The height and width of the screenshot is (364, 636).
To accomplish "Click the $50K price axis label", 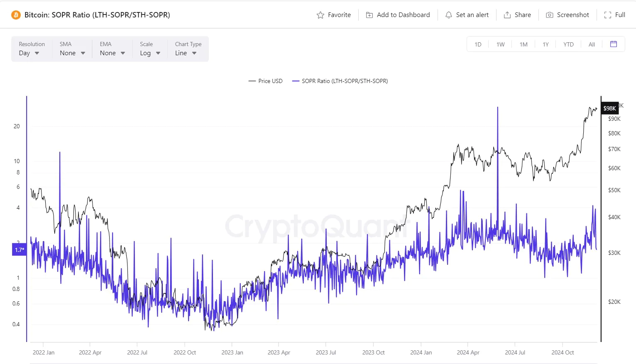I will 614,190.
